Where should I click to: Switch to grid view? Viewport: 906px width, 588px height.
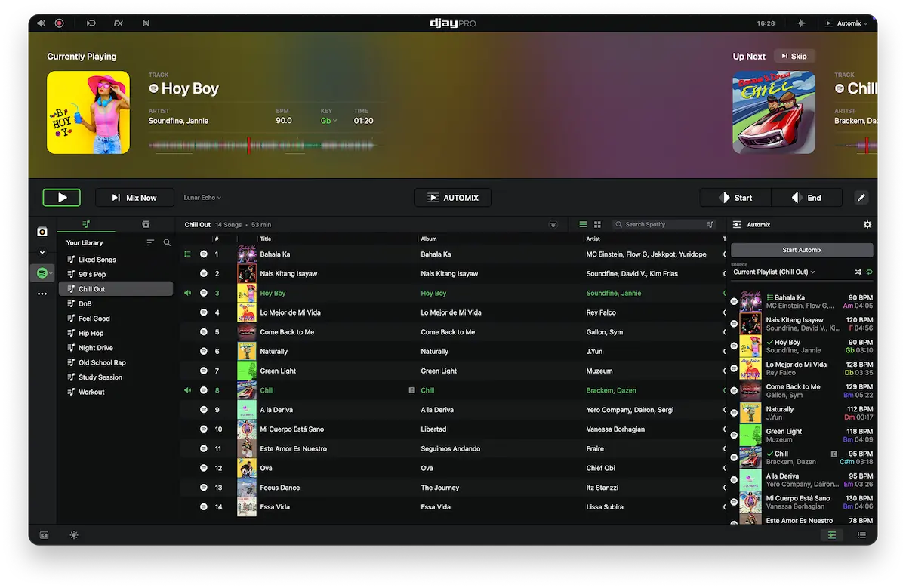click(597, 225)
